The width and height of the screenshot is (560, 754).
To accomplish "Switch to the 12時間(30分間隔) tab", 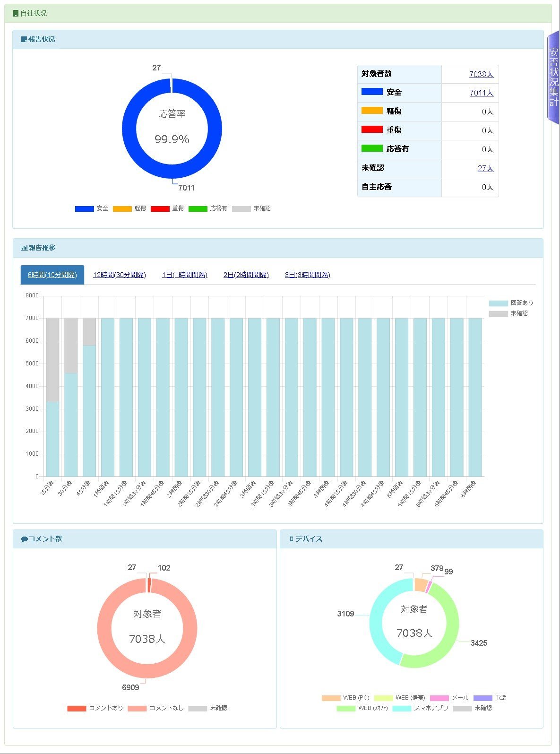I will (x=120, y=275).
